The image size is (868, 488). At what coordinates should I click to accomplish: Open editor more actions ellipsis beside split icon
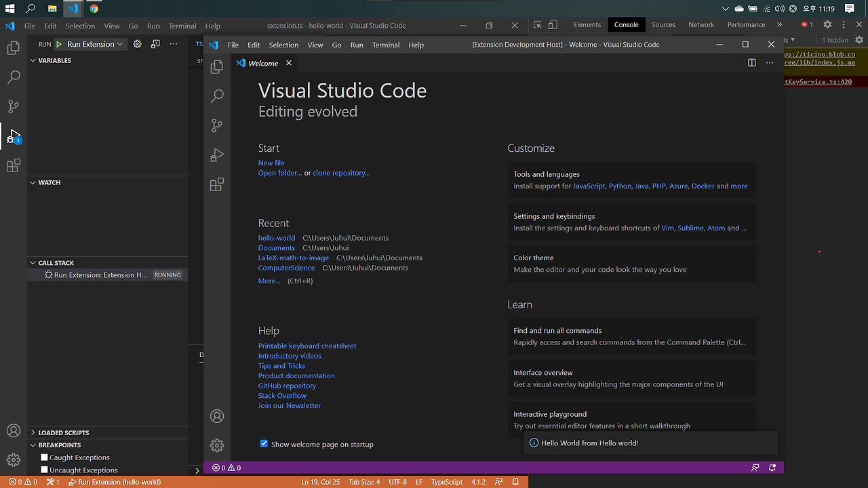(770, 63)
